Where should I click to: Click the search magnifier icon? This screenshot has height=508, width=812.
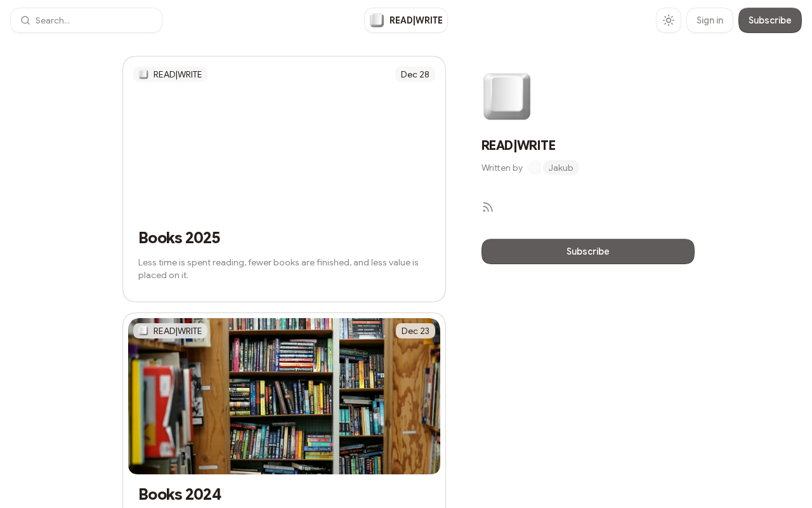coord(25,20)
